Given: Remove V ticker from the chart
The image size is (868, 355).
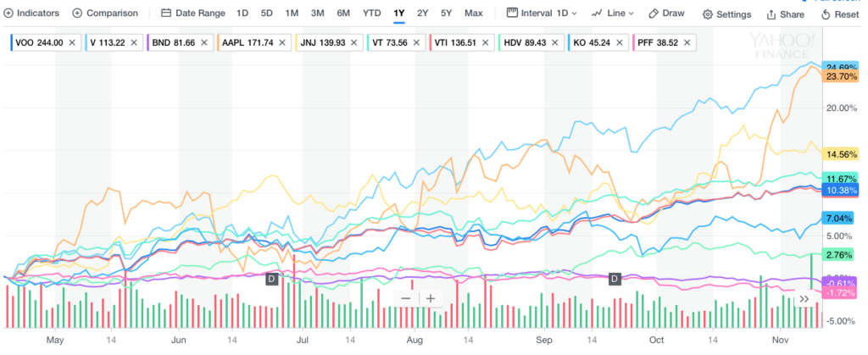Looking at the screenshot, I should pos(133,42).
